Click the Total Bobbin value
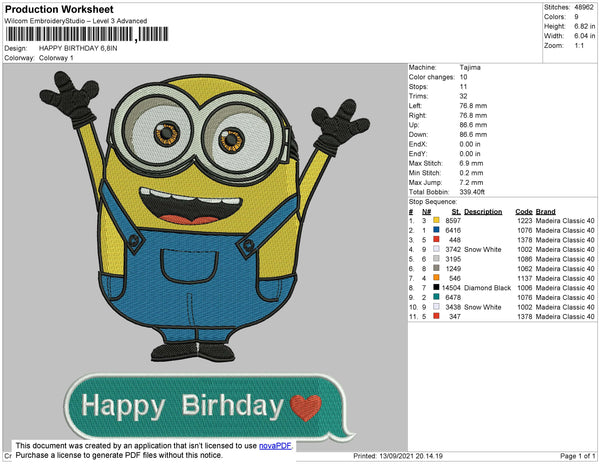 474,192
